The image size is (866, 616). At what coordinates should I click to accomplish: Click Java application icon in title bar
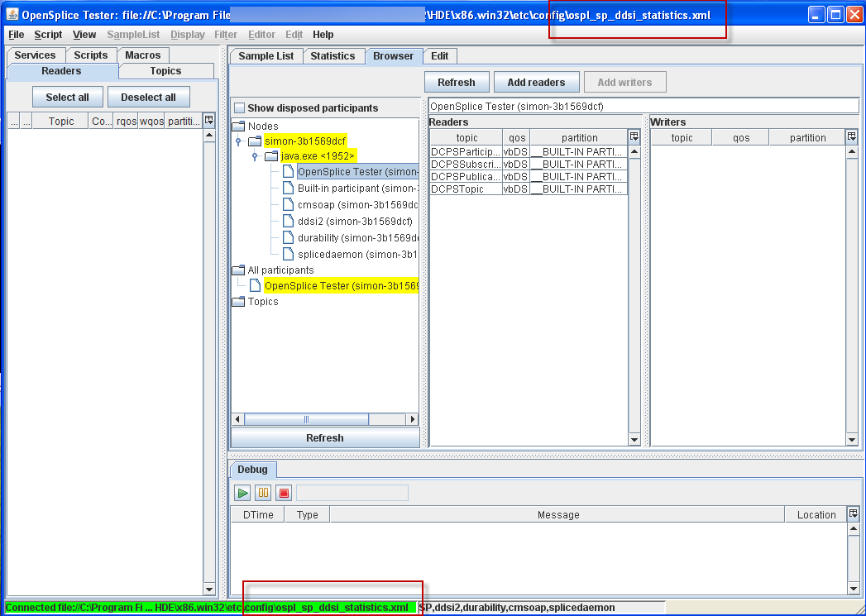pos(12,15)
